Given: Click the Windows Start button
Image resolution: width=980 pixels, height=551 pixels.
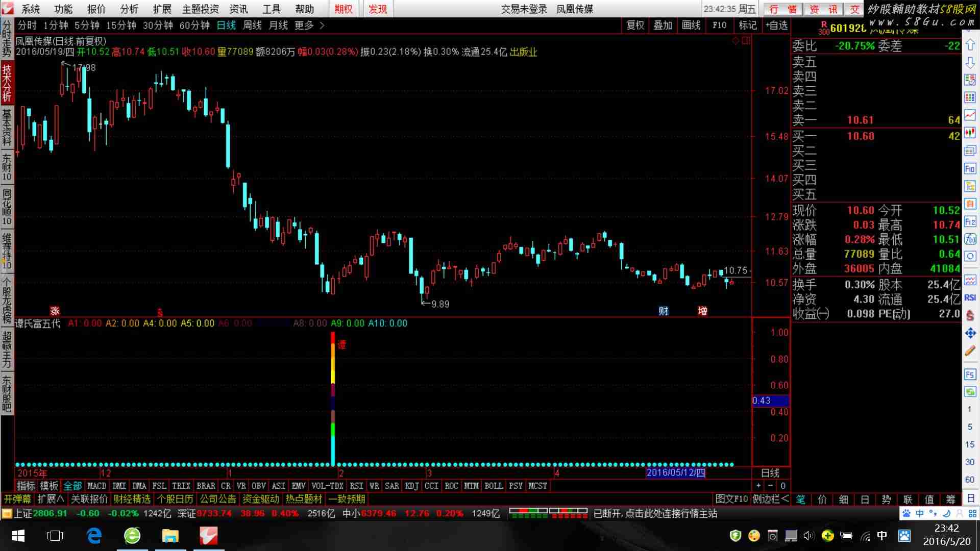Looking at the screenshot, I should (x=18, y=536).
